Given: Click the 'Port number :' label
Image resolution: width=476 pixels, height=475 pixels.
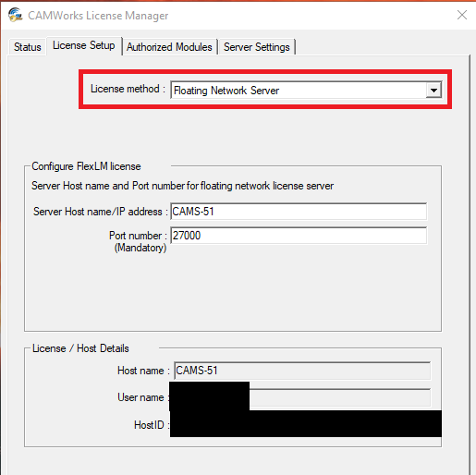Looking at the screenshot, I should (x=138, y=236).
